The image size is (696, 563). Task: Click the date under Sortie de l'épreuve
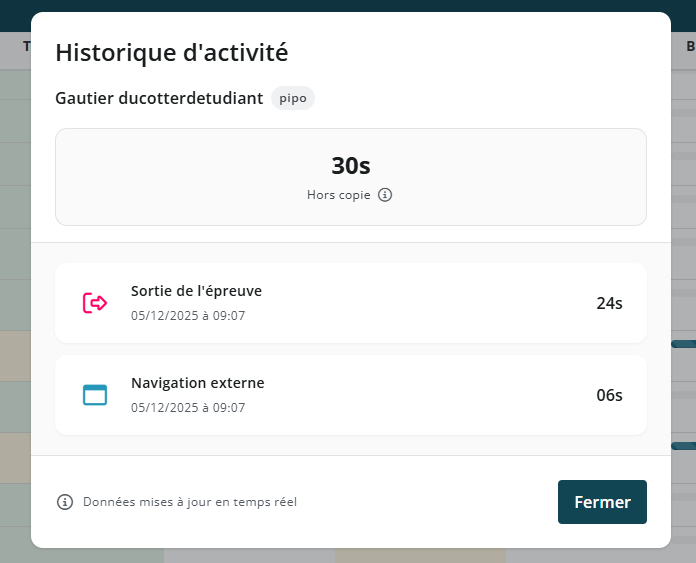[x=188, y=316]
